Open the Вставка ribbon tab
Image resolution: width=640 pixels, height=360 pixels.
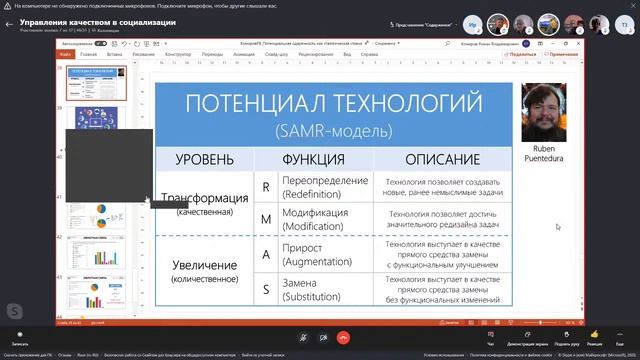tap(115, 54)
